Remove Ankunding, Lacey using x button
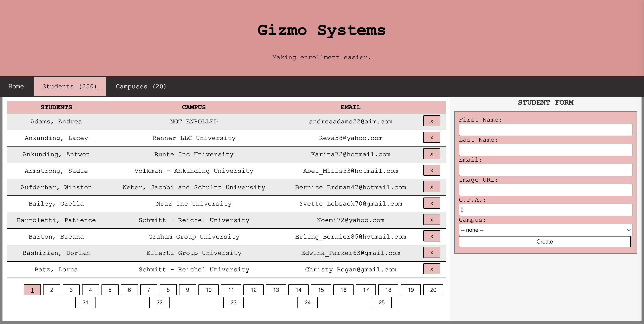Screen dimensions: 644x324 tap(432, 138)
